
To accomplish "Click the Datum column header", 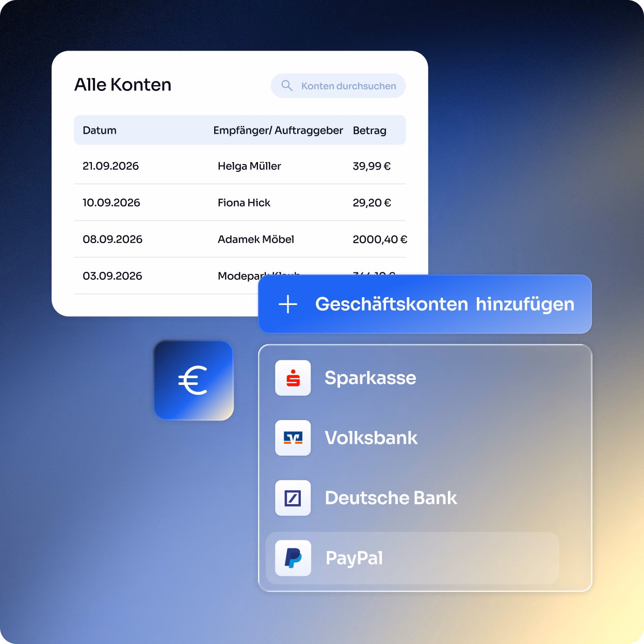I will pos(100,131).
